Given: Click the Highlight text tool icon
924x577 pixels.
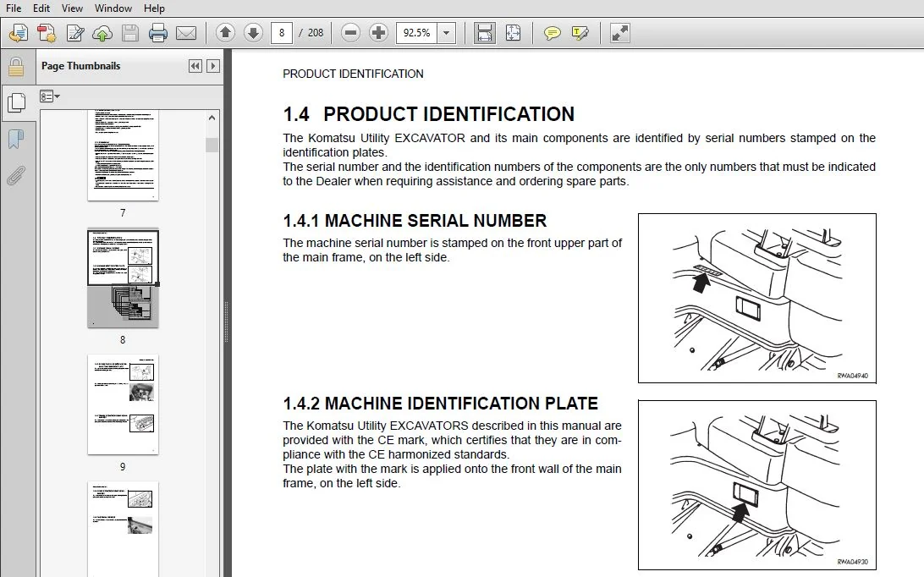Looking at the screenshot, I should point(580,33).
